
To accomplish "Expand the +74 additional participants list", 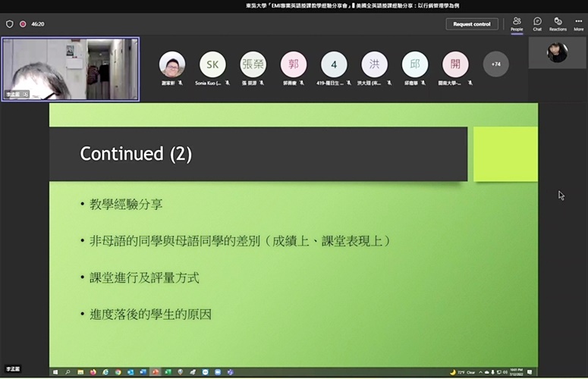I will [x=496, y=64].
